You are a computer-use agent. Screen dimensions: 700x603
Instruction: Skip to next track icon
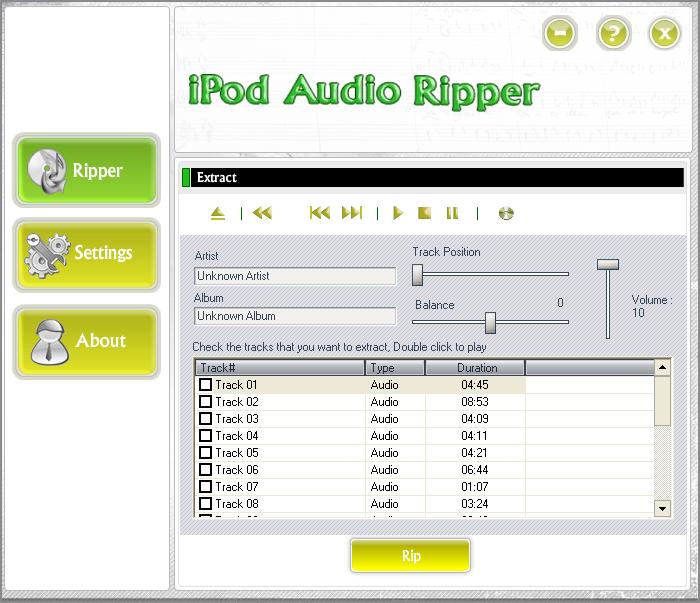click(x=352, y=213)
